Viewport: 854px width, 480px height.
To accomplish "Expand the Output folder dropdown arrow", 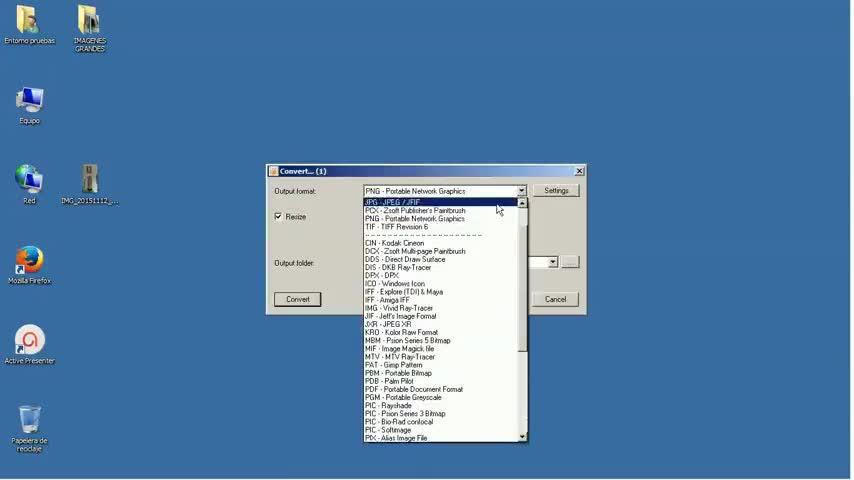I will coord(552,262).
